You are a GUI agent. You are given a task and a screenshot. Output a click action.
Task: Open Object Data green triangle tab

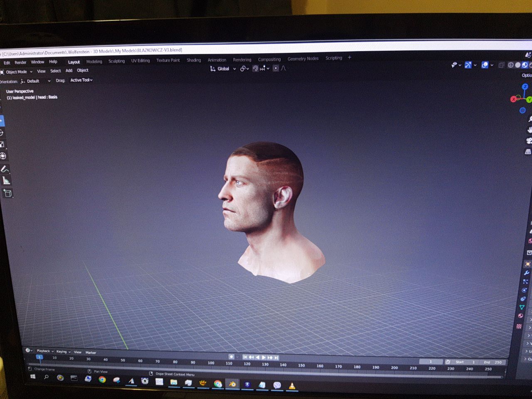[x=522, y=307]
